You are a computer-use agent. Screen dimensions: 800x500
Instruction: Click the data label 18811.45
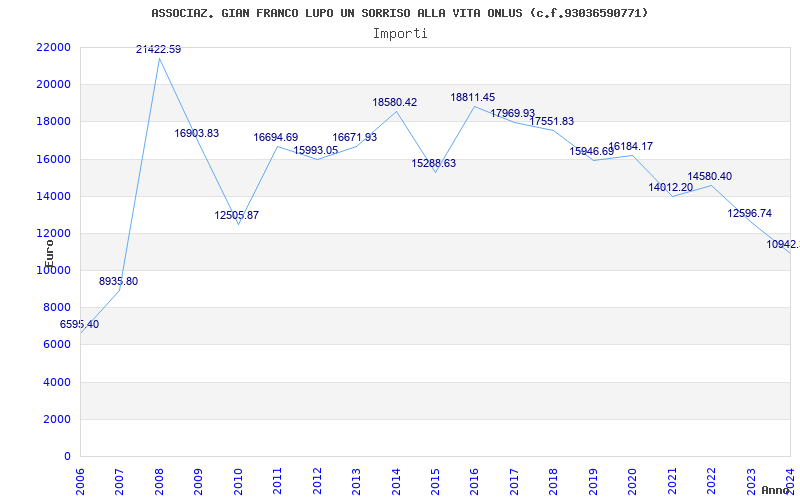click(x=473, y=97)
